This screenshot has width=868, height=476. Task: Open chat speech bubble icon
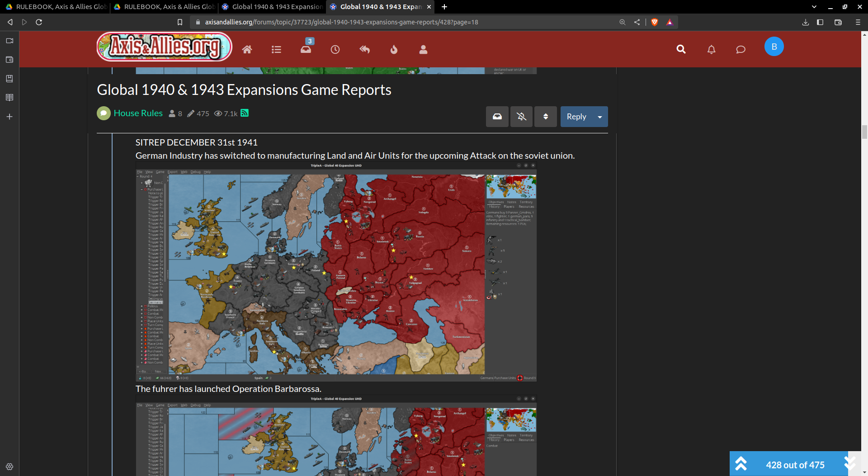(741, 49)
